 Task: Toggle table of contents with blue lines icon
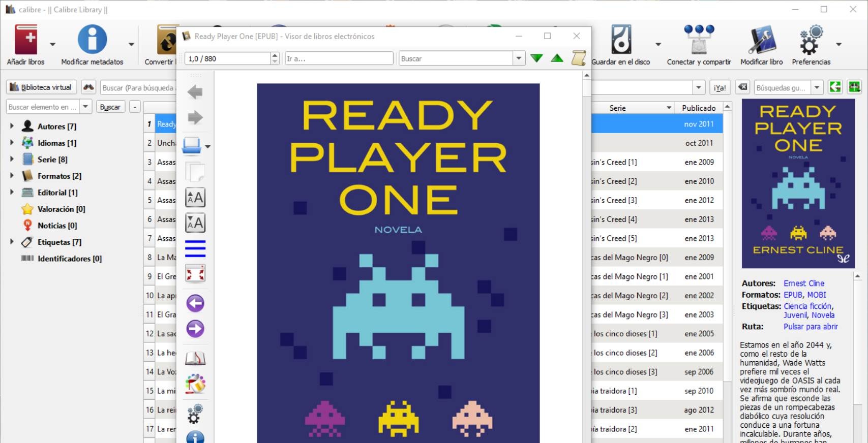pyautogui.click(x=195, y=249)
